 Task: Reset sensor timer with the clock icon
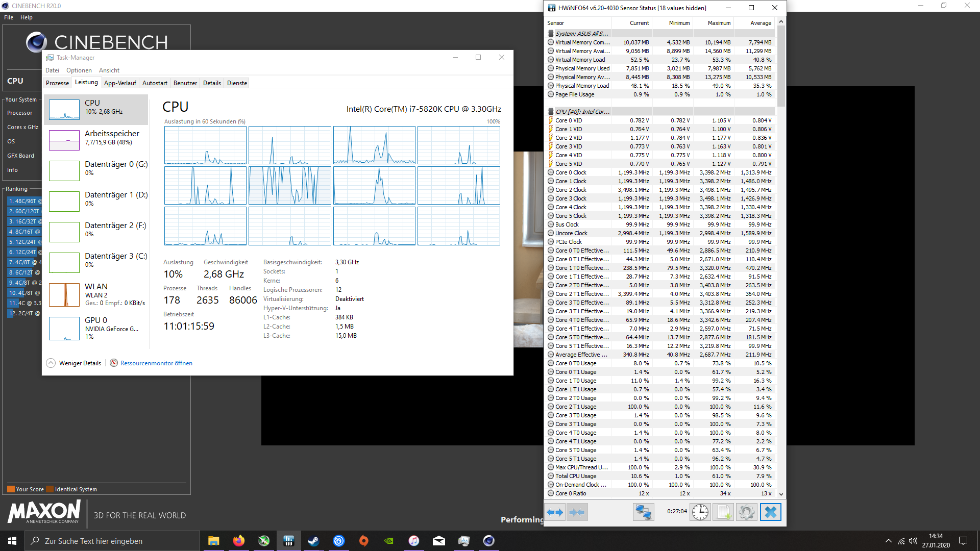tap(700, 512)
